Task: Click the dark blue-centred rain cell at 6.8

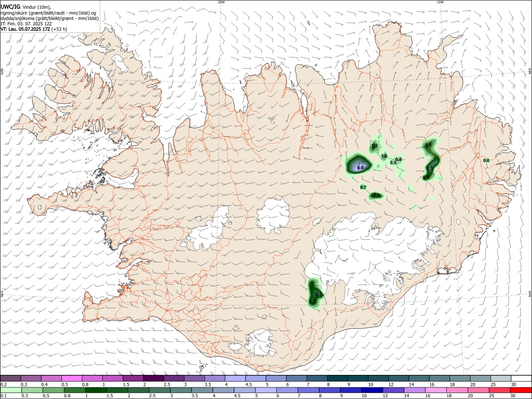Action: tap(357, 164)
